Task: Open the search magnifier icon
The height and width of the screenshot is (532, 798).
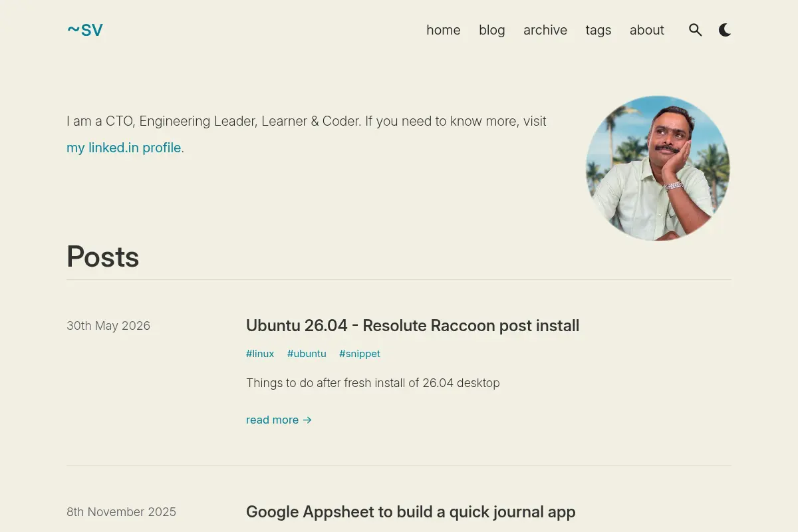Action: (696, 30)
